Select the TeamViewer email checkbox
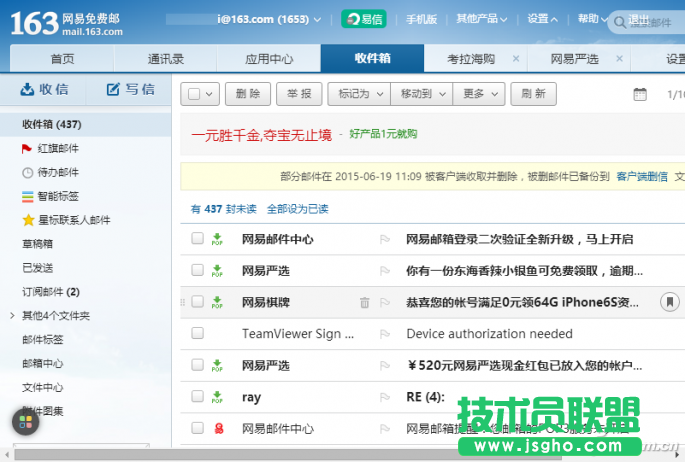The width and height of the screenshot is (685, 462). [197, 333]
